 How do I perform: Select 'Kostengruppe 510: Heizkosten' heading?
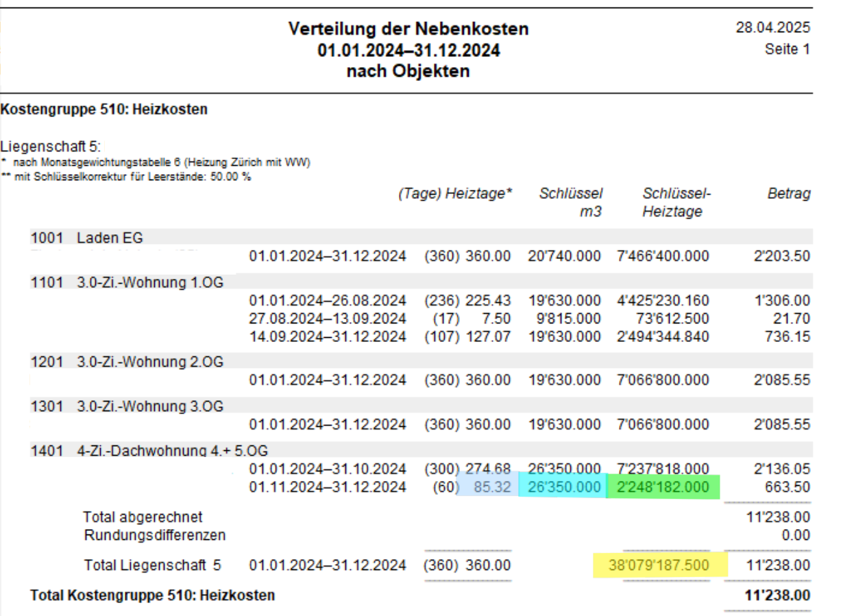click(104, 109)
